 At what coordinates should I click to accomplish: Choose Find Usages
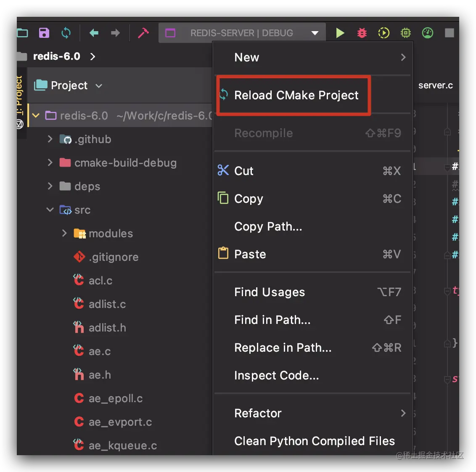pos(313,292)
